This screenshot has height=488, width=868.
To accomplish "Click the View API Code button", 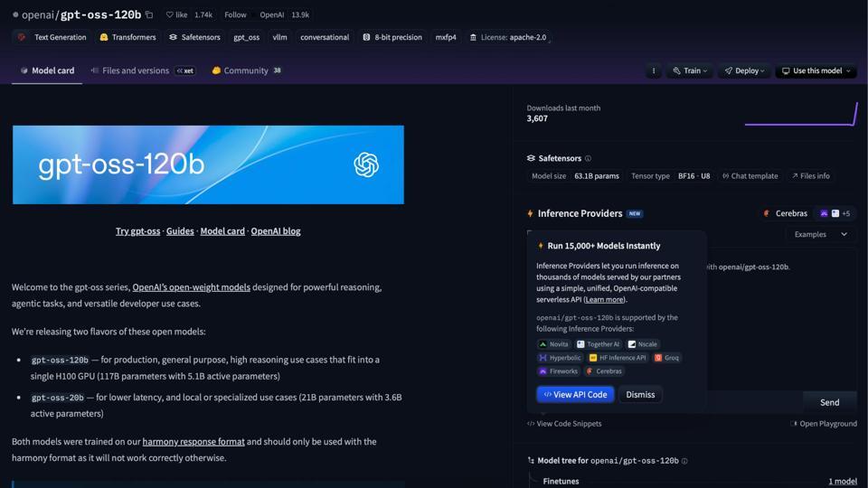I will 575,395.
